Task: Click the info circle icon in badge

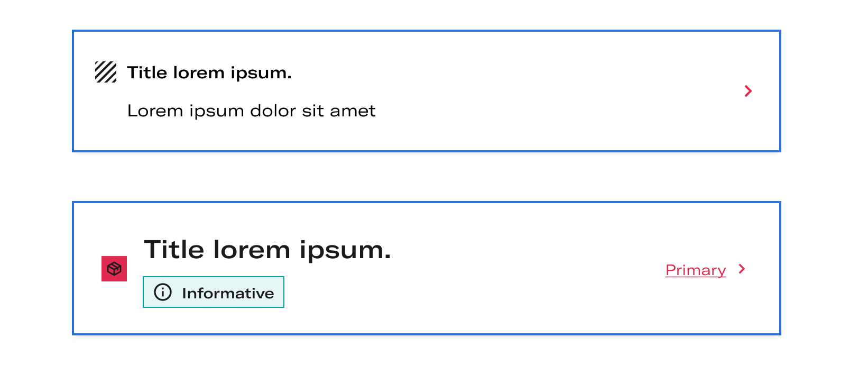Action: [163, 292]
